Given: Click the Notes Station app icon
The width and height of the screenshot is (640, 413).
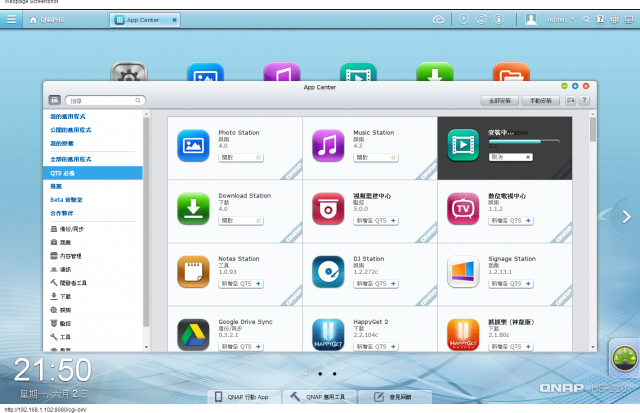Looking at the screenshot, I should [193, 272].
